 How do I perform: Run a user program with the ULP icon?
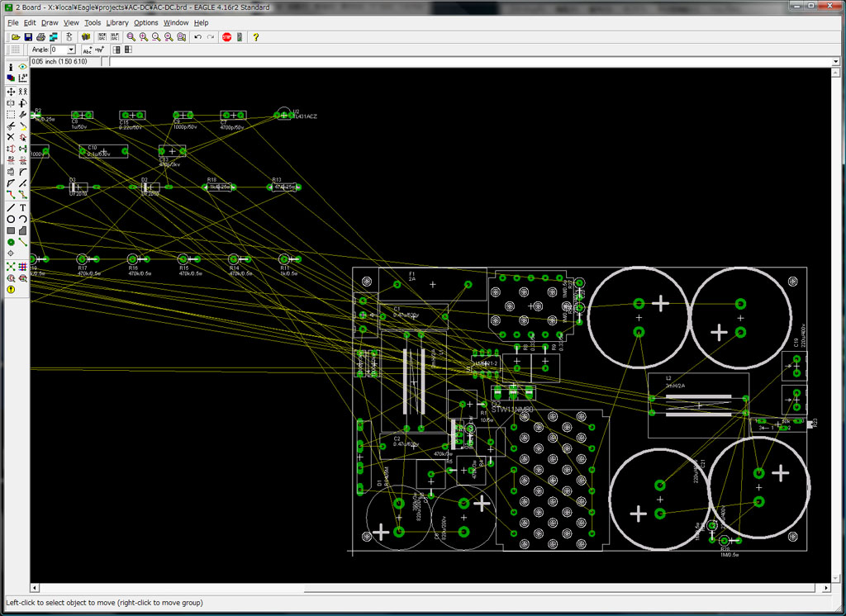click(x=114, y=36)
